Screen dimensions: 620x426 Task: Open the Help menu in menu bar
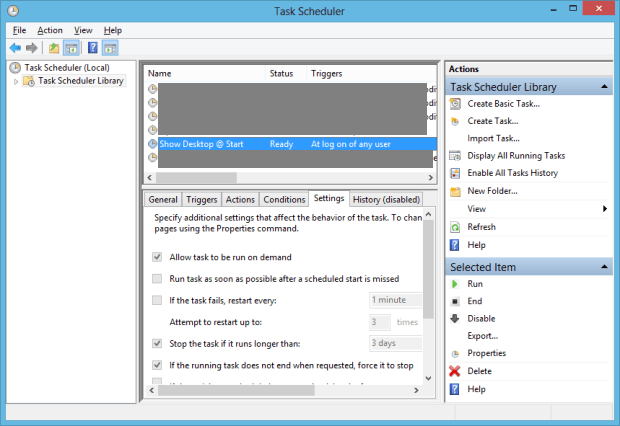113,30
